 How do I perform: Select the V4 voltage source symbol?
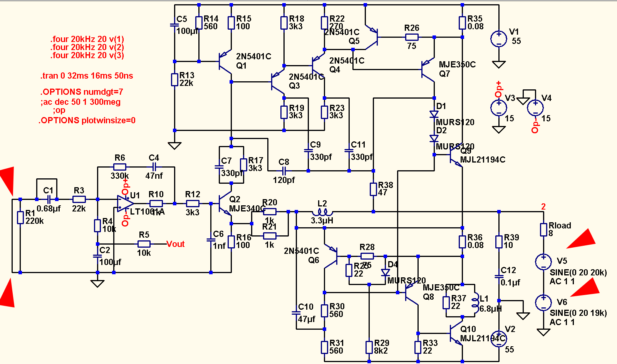click(x=535, y=107)
